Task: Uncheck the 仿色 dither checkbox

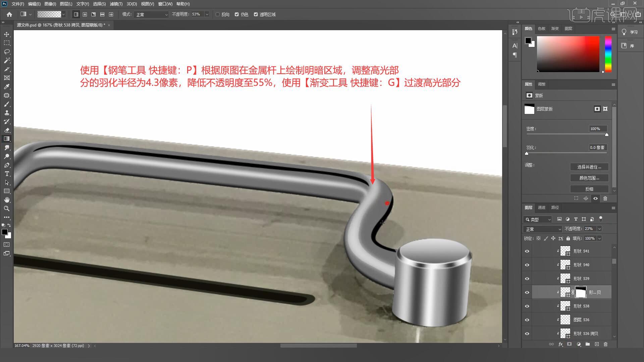Action: coord(237,14)
